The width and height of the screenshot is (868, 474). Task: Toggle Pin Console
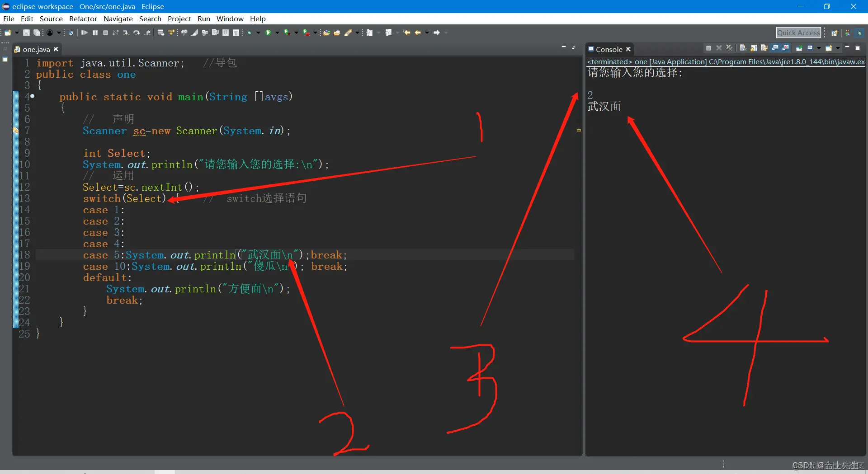pyautogui.click(x=799, y=48)
